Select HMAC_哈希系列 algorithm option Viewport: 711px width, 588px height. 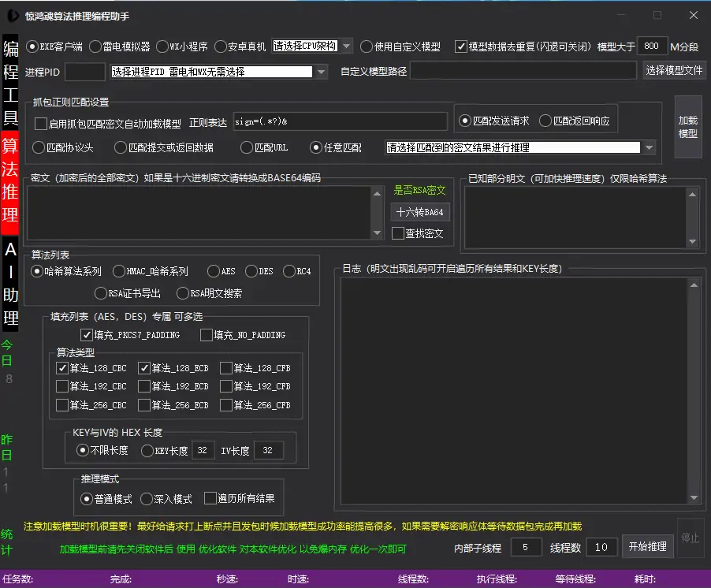pyautogui.click(x=151, y=271)
